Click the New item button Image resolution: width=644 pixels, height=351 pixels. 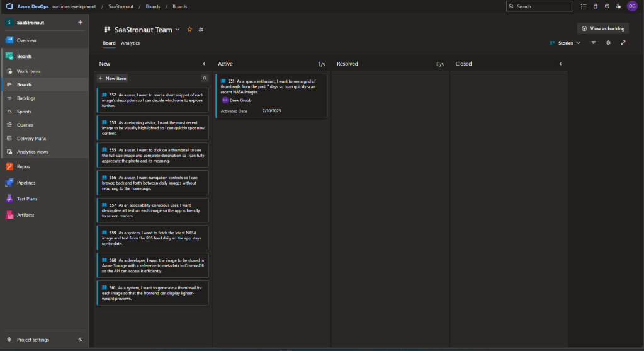pyautogui.click(x=113, y=78)
